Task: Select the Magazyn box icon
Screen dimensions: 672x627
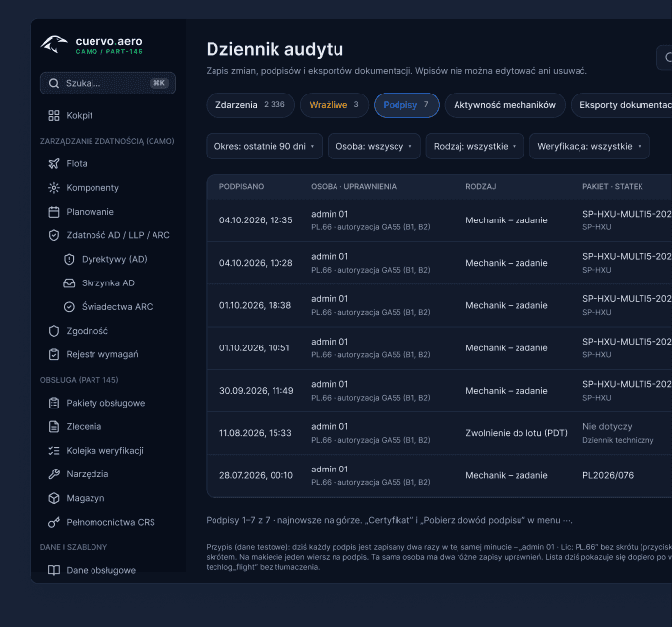Action: [x=54, y=498]
